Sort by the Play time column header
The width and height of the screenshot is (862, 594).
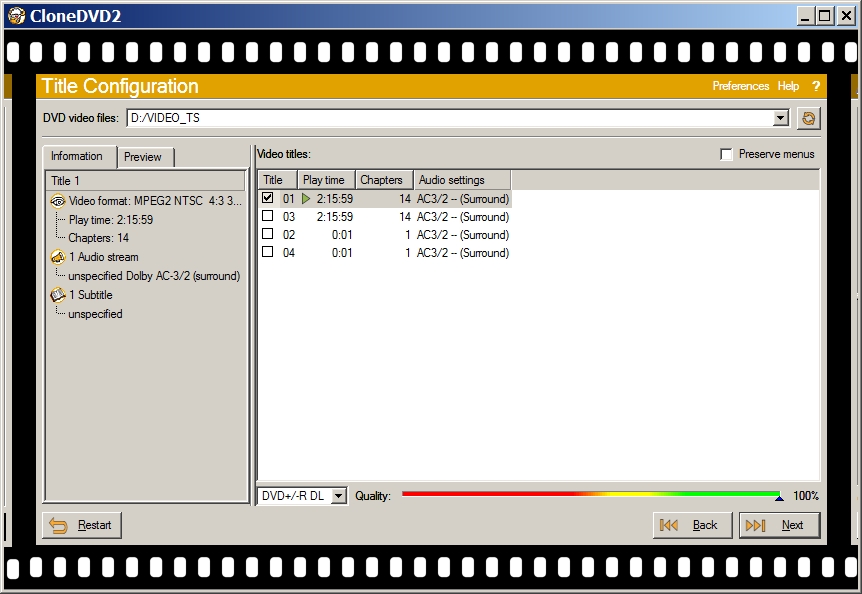[327, 180]
